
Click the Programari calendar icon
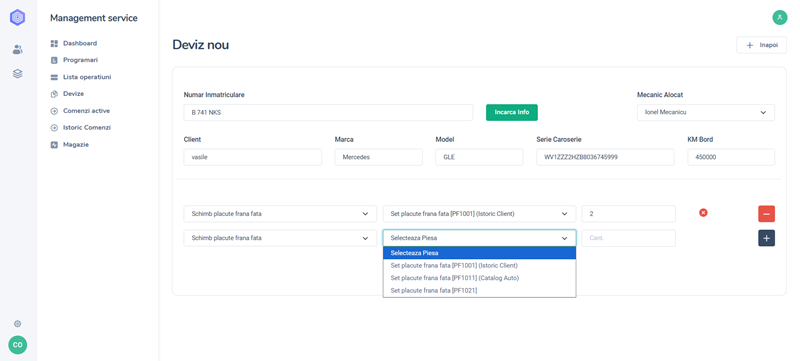coord(54,60)
